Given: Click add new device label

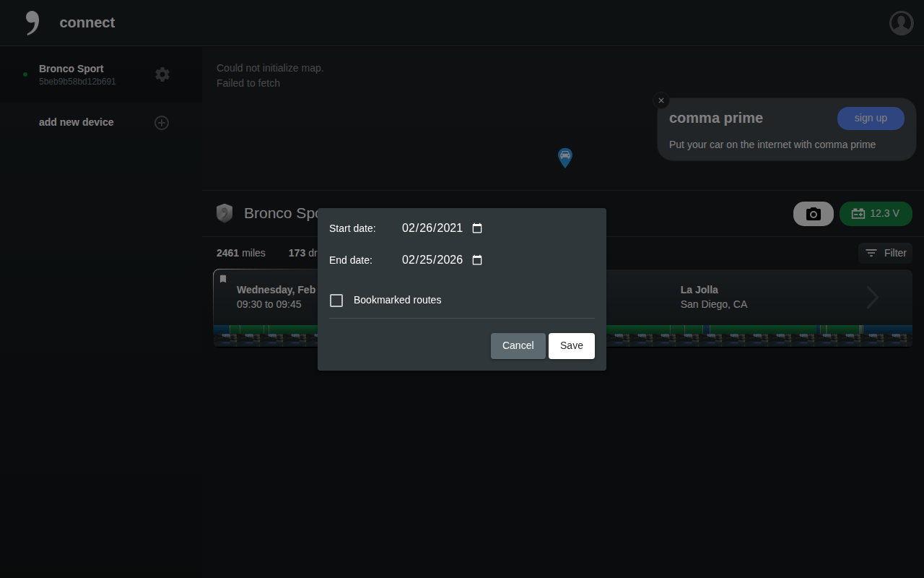Looking at the screenshot, I should pyautogui.click(x=77, y=122).
